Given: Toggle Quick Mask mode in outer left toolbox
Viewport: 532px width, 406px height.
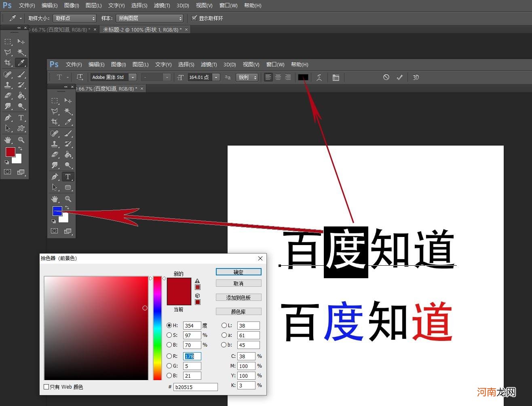Looking at the screenshot, I should [8, 172].
